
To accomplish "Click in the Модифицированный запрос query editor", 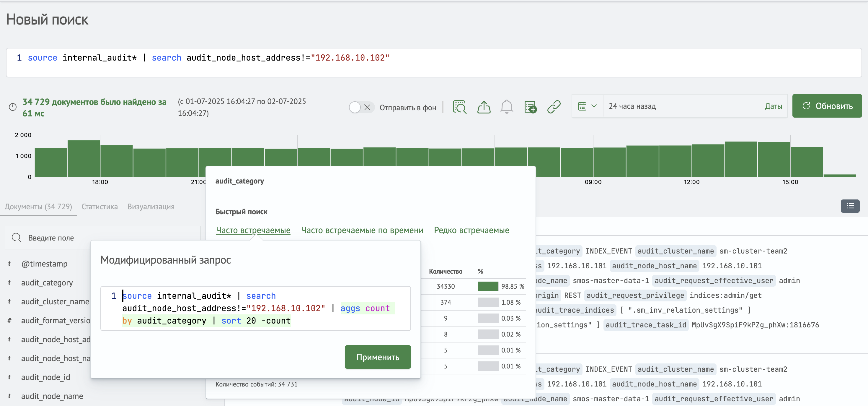I will 255,308.
